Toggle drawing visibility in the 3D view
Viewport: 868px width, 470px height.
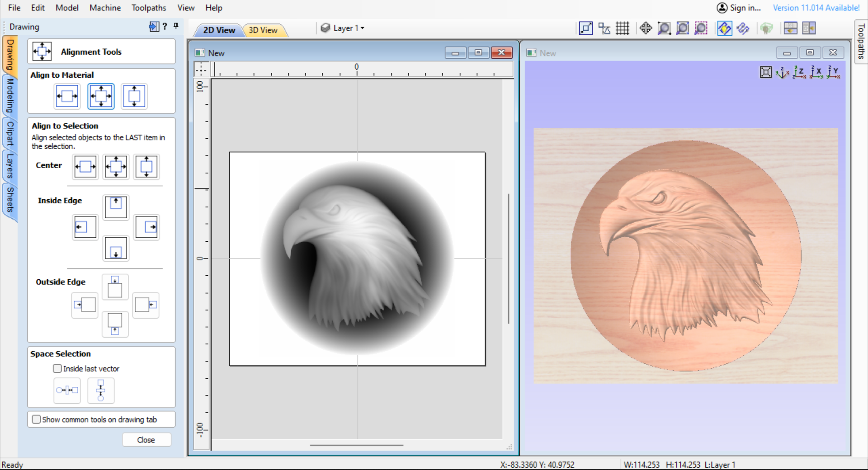click(x=725, y=28)
